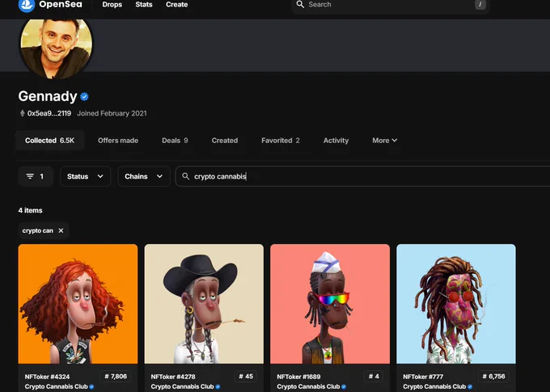Click the verified badge under NFToker #1689
The height and width of the screenshot is (392, 550).
pyautogui.click(x=344, y=386)
